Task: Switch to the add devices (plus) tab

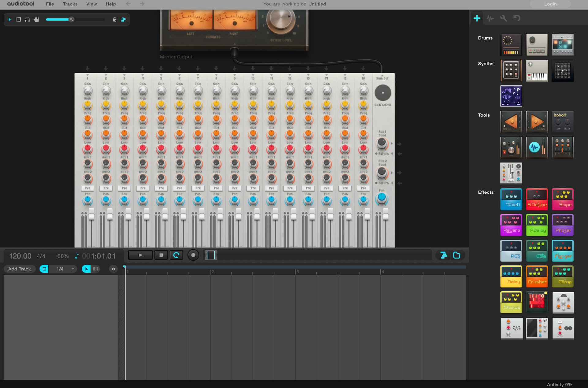Action: [477, 18]
